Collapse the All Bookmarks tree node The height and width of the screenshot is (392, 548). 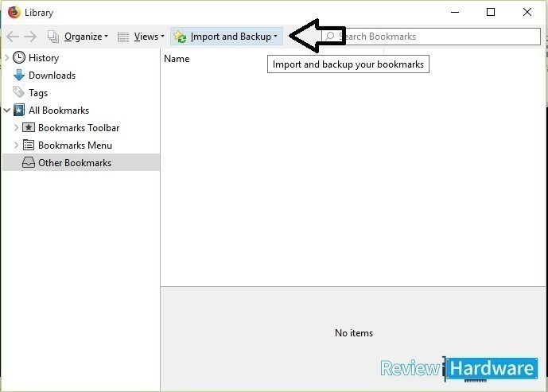pyautogui.click(x=6, y=111)
